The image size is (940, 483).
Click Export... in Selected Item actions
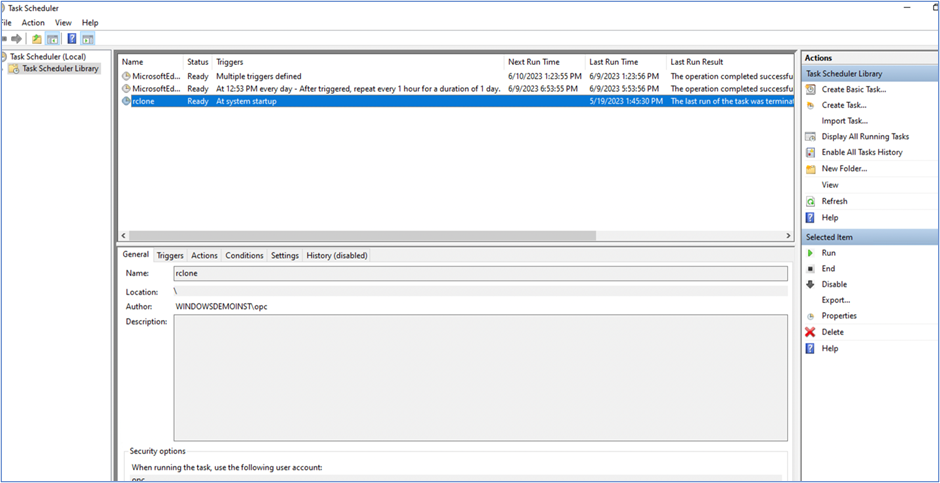pos(836,300)
